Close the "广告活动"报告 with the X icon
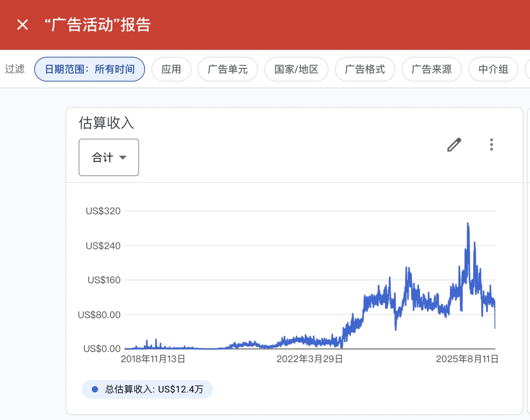530x420 pixels. pyautogui.click(x=22, y=24)
